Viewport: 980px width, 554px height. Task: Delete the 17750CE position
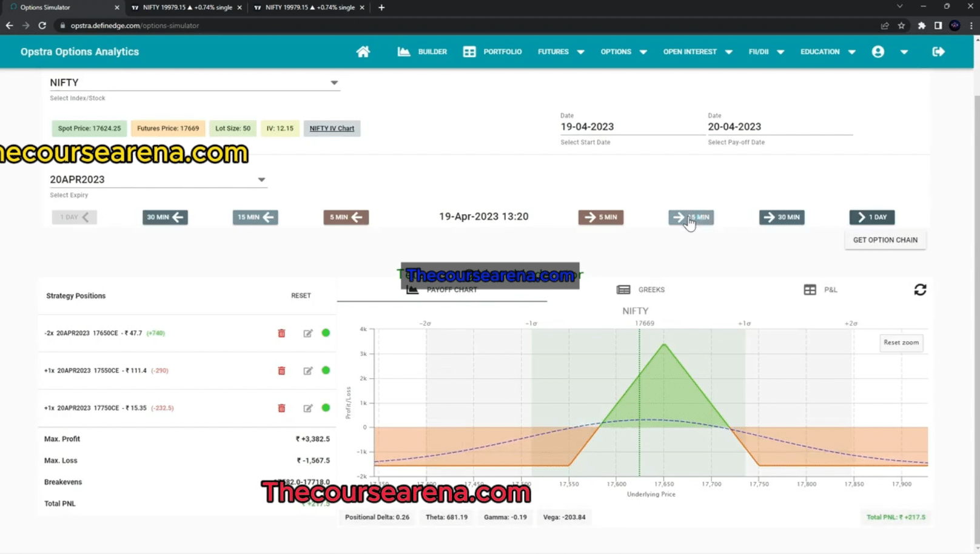click(281, 408)
